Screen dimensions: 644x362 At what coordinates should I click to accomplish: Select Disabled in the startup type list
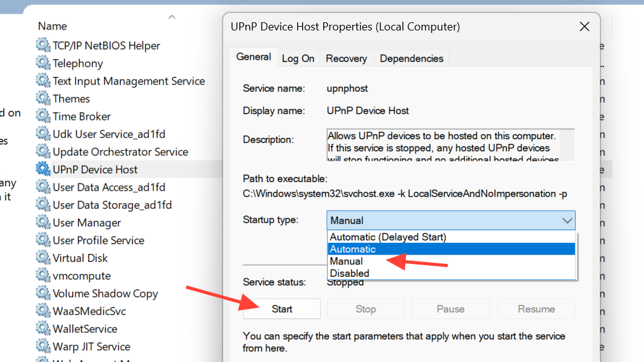point(349,273)
